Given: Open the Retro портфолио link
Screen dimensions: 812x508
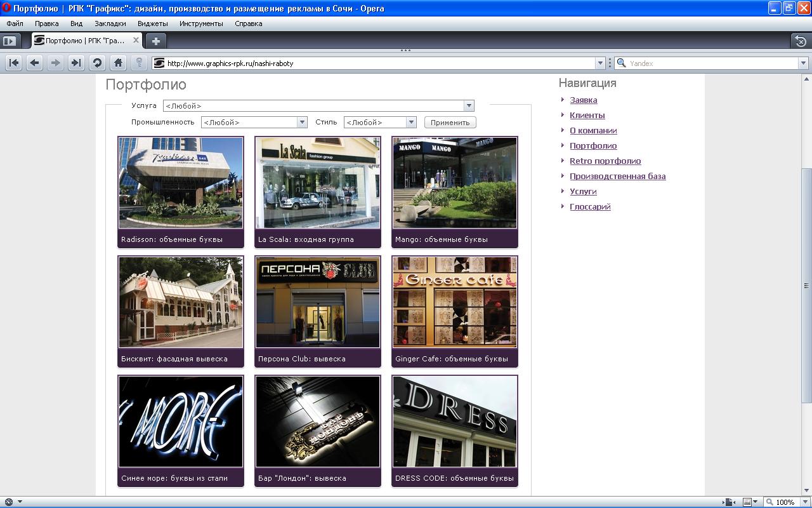Looking at the screenshot, I should click(x=605, y=161).
